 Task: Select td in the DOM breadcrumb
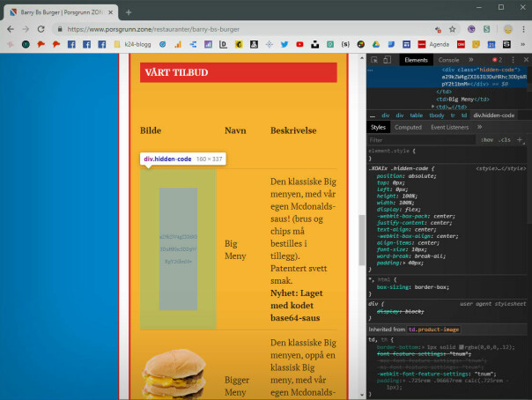point(464,115)
